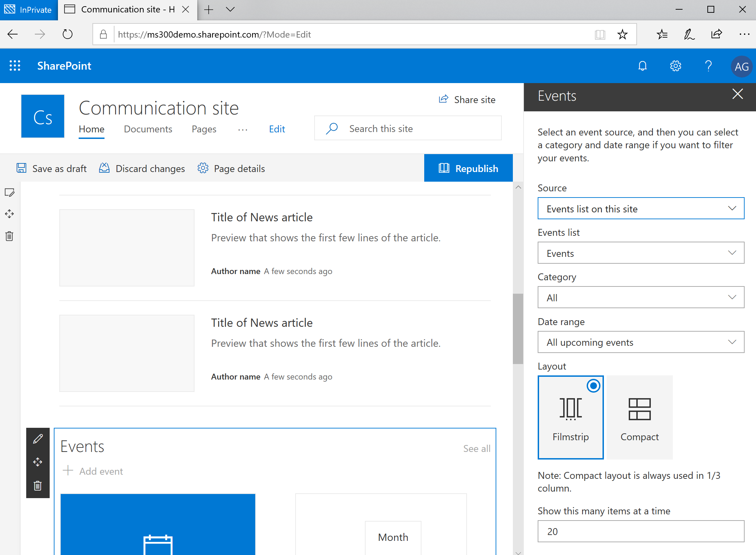Open the notifications bell

pos(642,65)
